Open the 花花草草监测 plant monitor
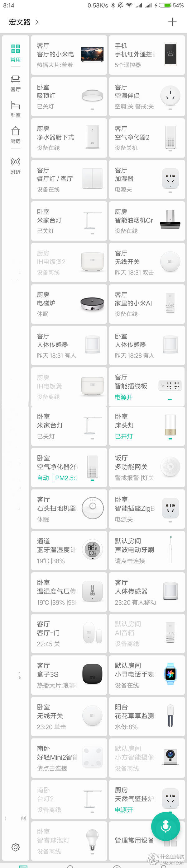The image size is (187, 868). coord(147,716)
